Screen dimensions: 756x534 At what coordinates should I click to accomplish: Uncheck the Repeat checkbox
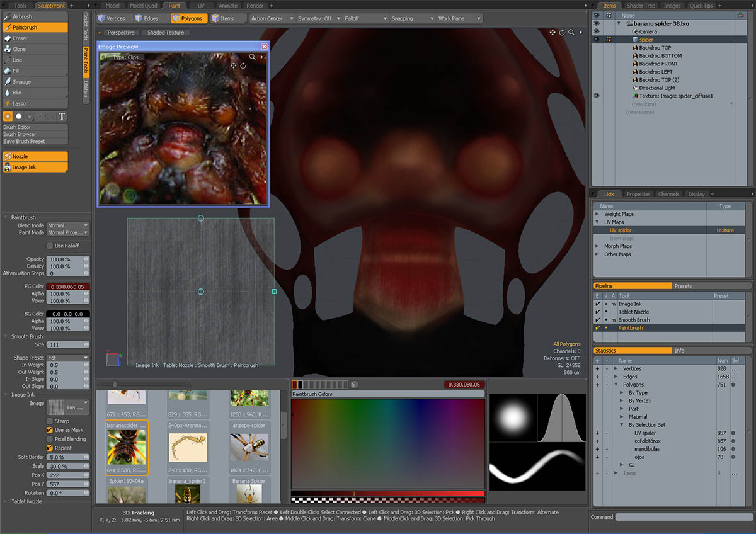click(50, 448)
